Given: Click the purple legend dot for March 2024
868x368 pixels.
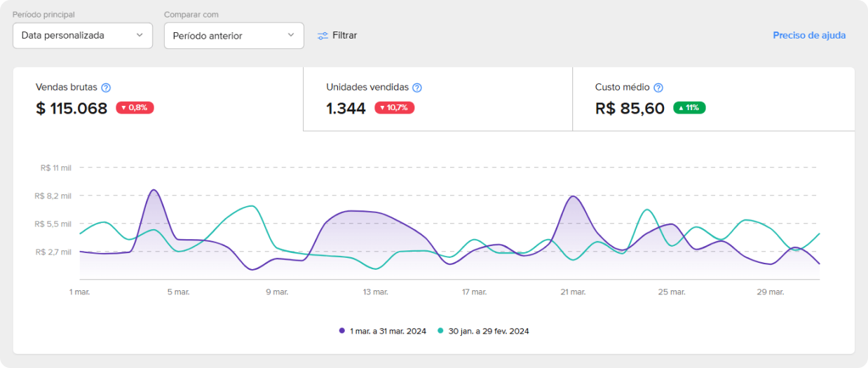Looking at the screenshot, I should (342, 331).
